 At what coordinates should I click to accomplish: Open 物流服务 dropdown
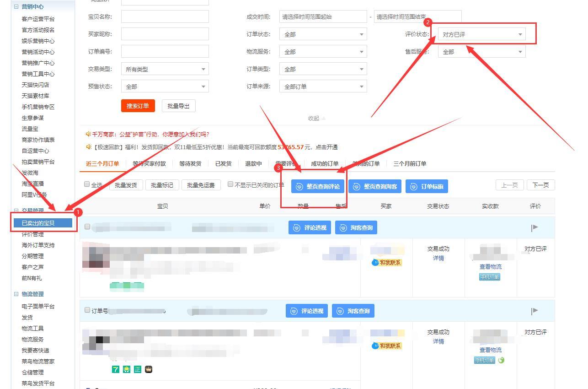323,52
